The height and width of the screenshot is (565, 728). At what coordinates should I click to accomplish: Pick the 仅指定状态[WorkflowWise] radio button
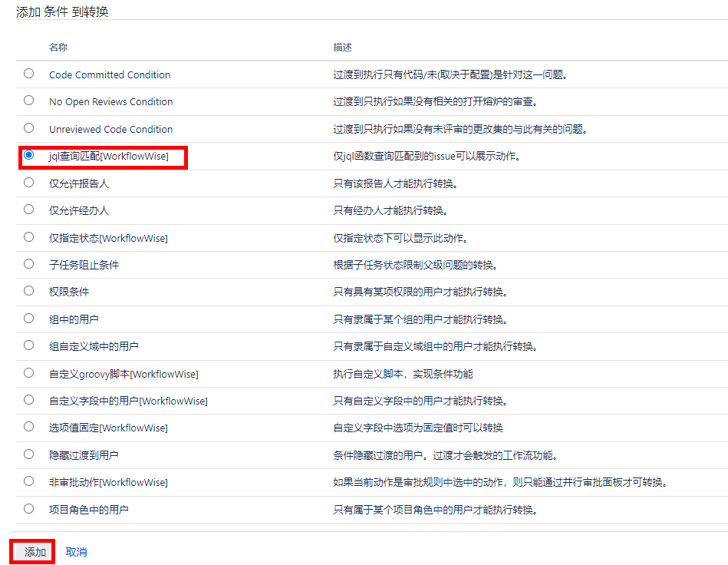click(29, 237)
